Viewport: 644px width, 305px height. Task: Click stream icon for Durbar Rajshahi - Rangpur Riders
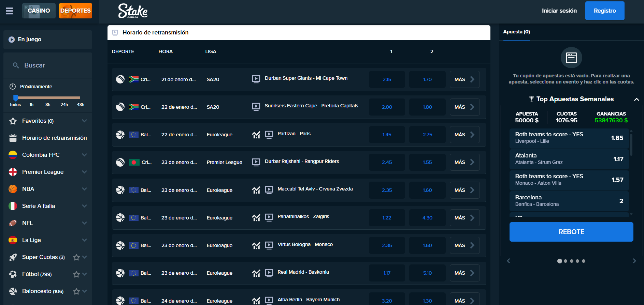pos(256,162)
